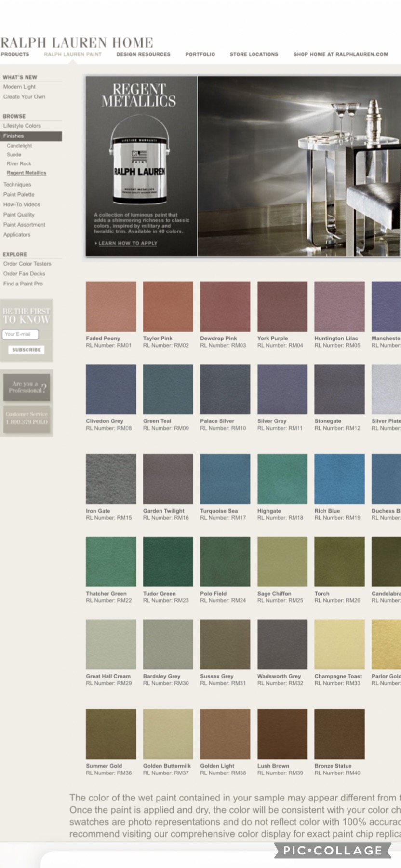The image size is (401, 868).
Task: Click the Sage Chiffon paint swatch
Action: click(282, 562)
